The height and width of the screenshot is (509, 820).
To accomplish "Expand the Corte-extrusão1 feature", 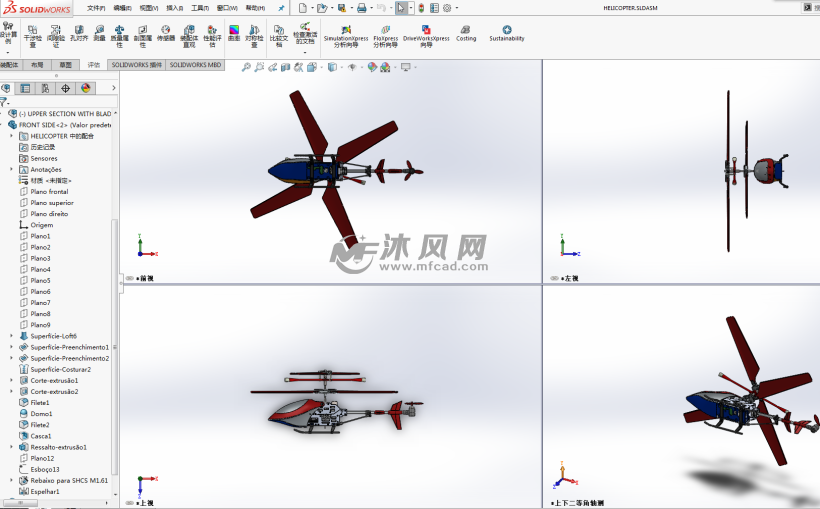I will 12,380.
